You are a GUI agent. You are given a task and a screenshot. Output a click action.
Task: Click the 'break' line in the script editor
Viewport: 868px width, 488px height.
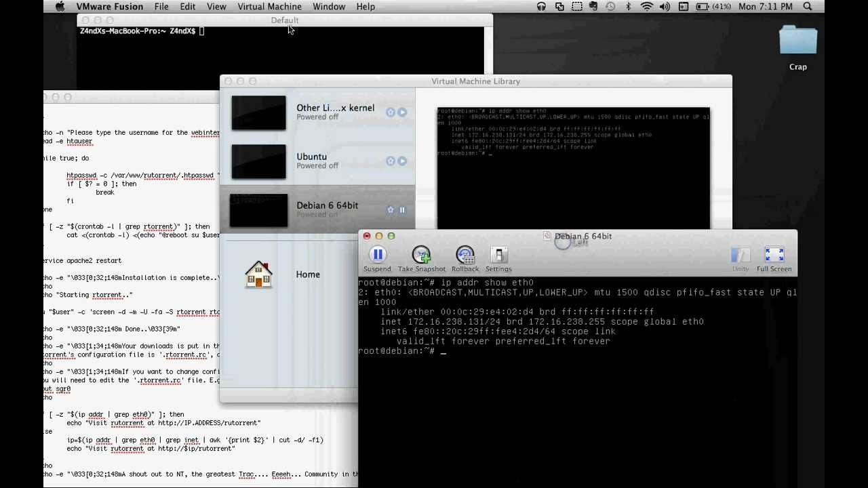[x=105, y=192]
